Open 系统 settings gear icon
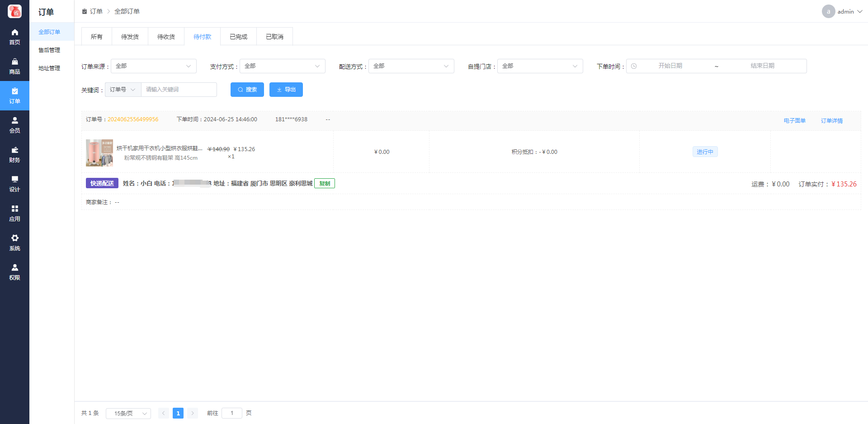This screenshot has width=868, height=424. 14,238
